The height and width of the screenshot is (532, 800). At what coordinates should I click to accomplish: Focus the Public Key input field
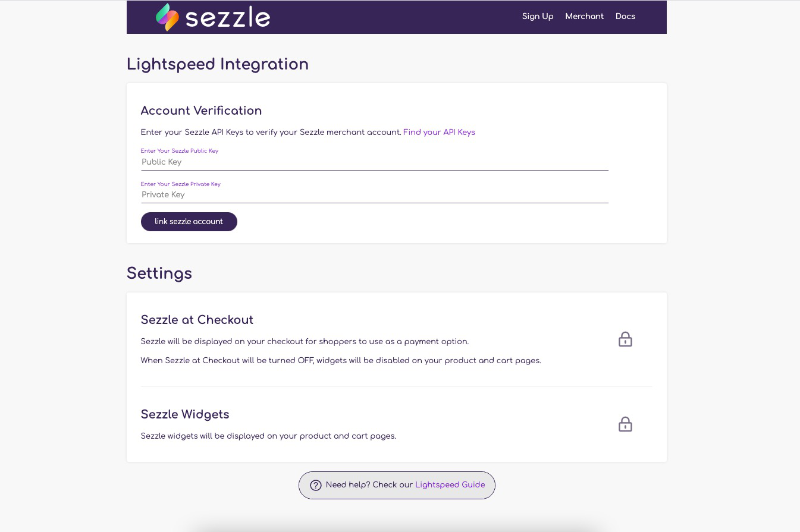click(374, 162)
